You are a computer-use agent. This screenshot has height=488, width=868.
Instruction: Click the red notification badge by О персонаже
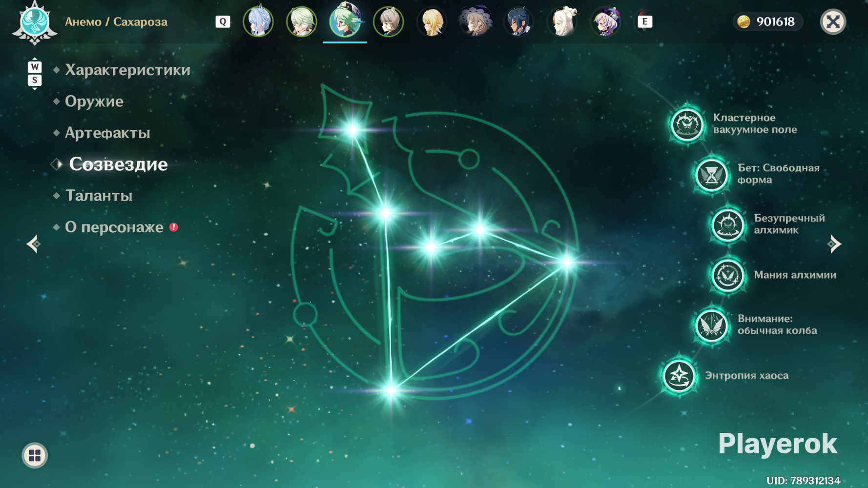[x=174, y=227]
